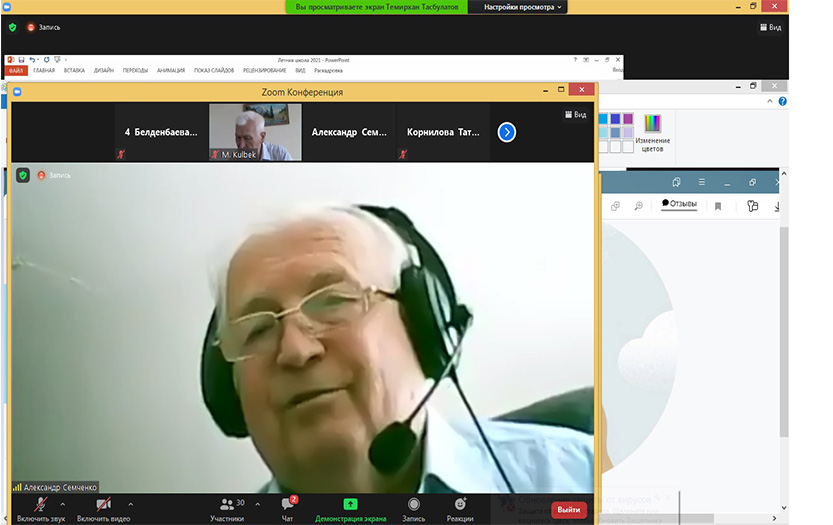Show next participants with blue arrow
The width and height of the screenshot is (833, 525).
click(507, 132)
